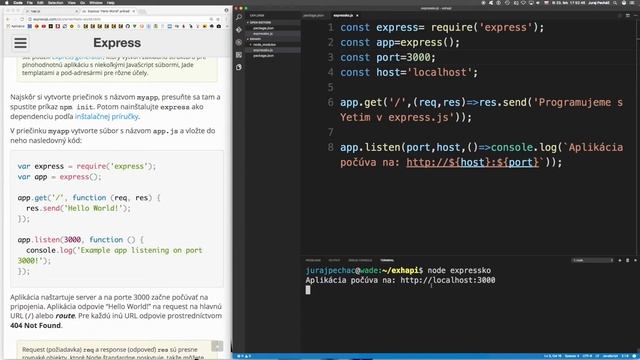Viewport: 640px width, 360px height.
Task: Click the errors and warnings status bar indicator
Action: (x=244, y=356)
